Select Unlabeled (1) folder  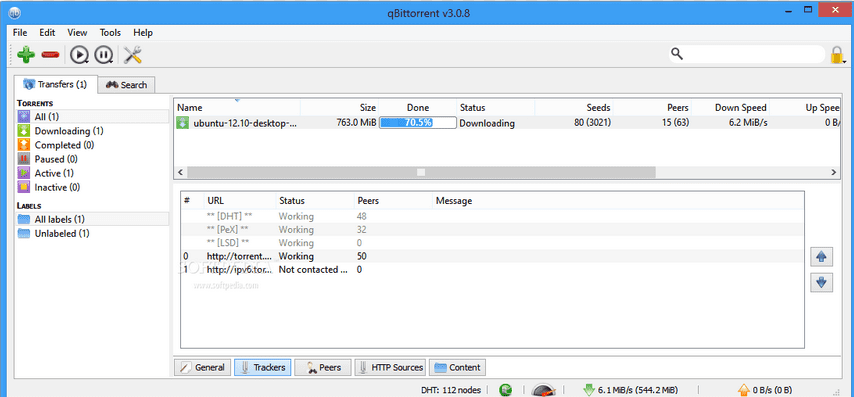[92, 234]
